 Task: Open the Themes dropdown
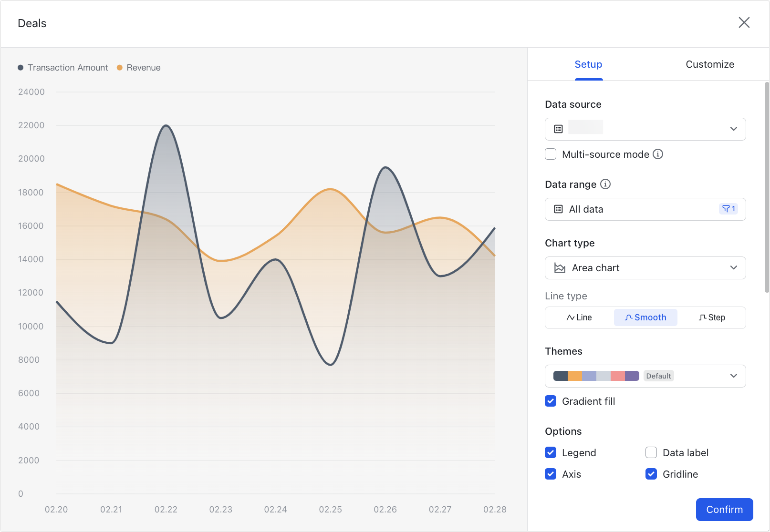(734, 376)
